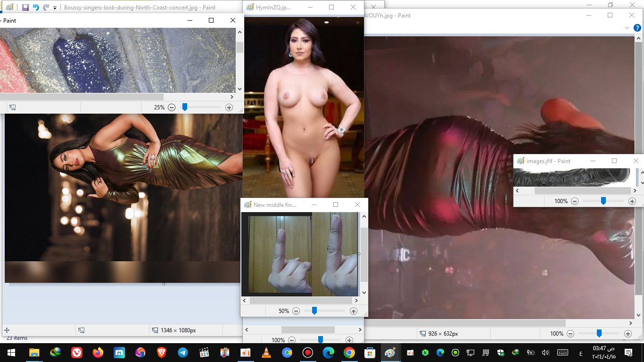Viewport: 644px width, 362px height.
Task: Expand the ribbon using chevron beside Help
Action: tap(627, 28)
